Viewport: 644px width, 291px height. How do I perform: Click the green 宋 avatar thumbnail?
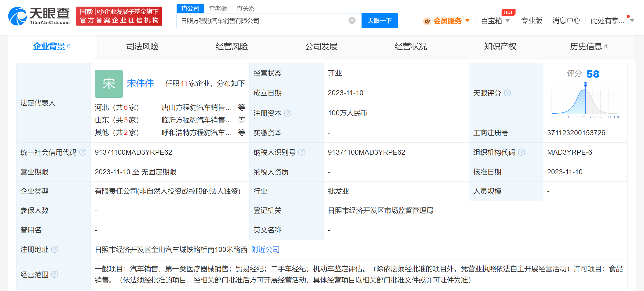click(109, 84)
